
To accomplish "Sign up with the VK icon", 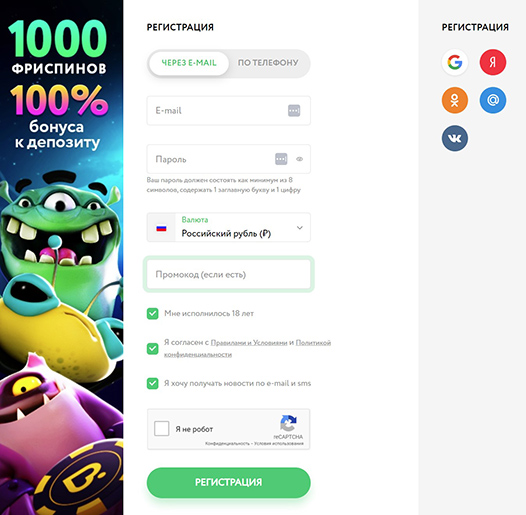I will 455,138.
